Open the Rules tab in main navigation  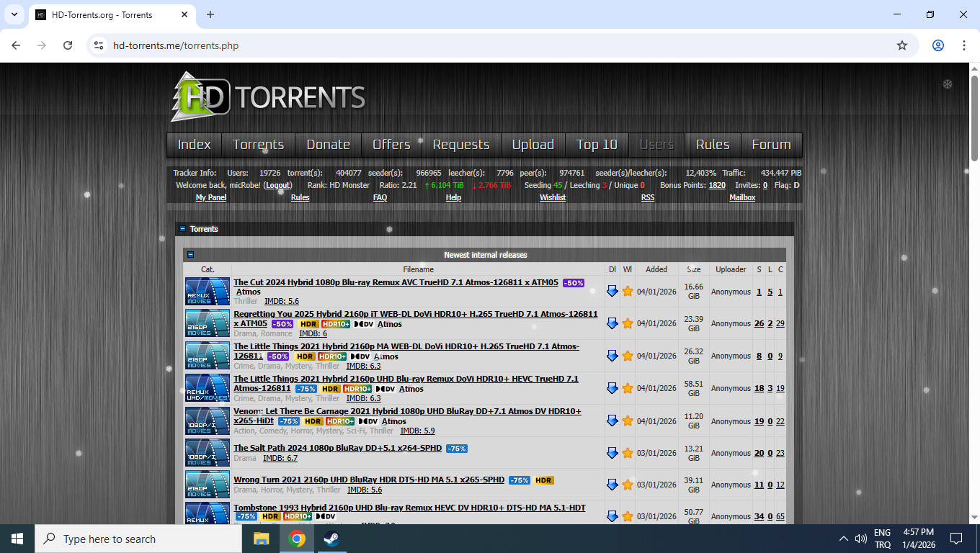pos(713,145)
